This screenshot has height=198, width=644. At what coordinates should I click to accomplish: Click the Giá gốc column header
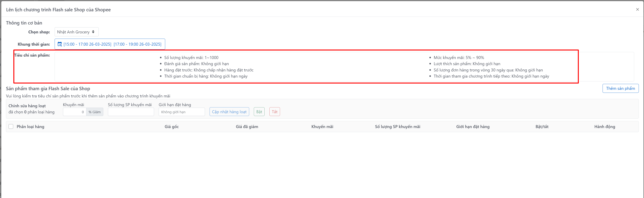171,127
